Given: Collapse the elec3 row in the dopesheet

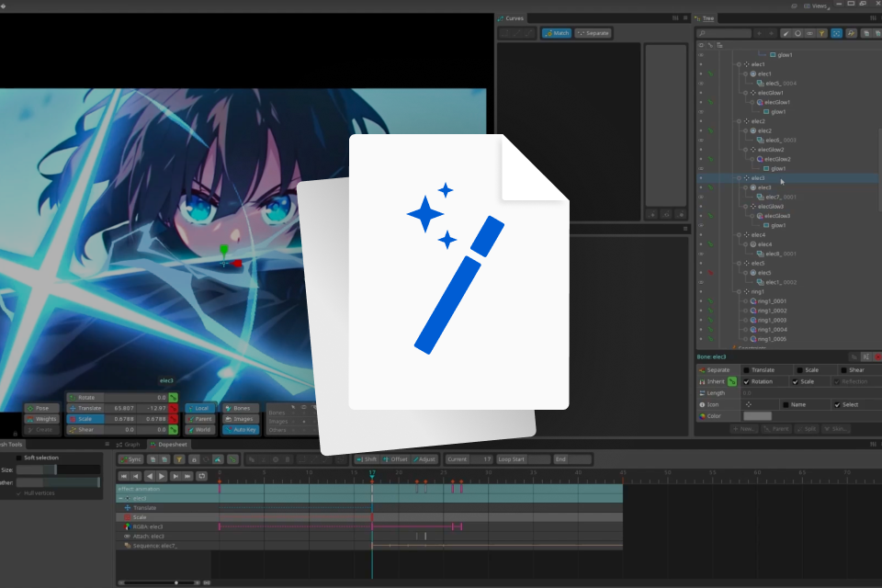Looking at the screenshot, I should (120, 498).
